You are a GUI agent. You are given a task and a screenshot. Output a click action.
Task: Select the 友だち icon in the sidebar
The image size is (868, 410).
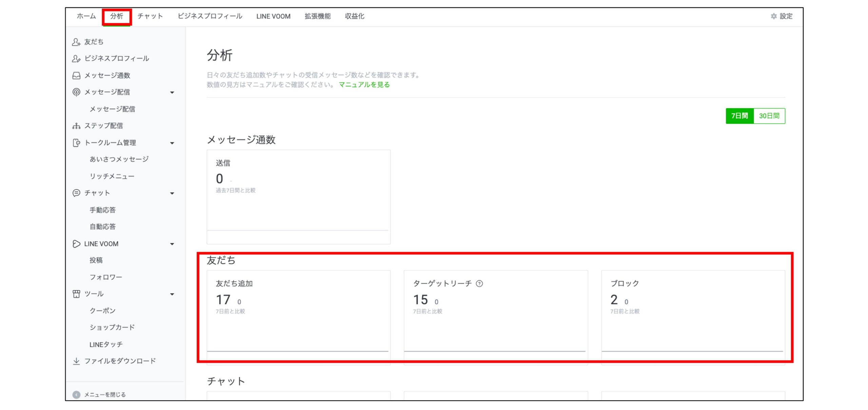tap(76, 41)
